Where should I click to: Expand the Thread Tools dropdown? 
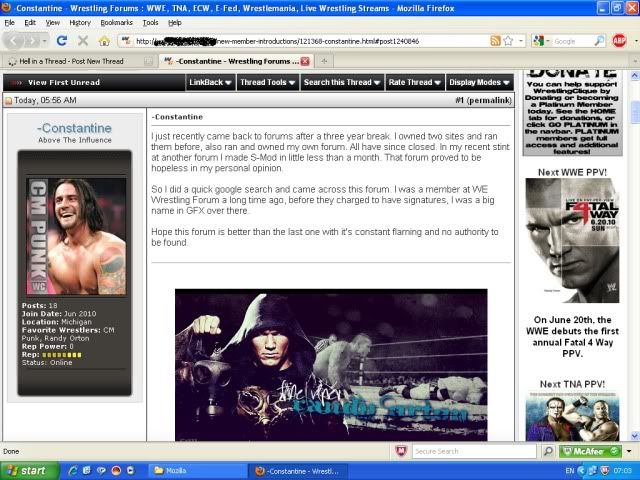267,82
